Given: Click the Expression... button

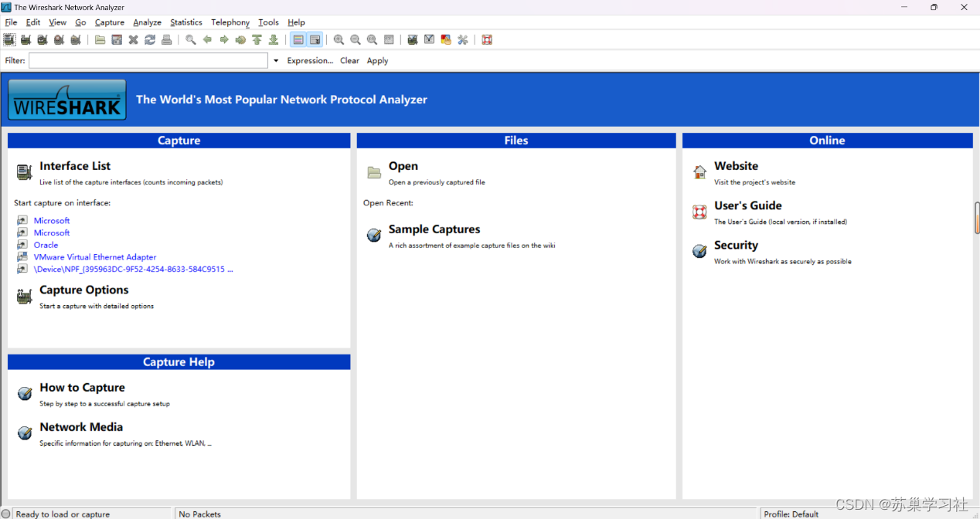Looking at the screenshot, I should (310, 60).
